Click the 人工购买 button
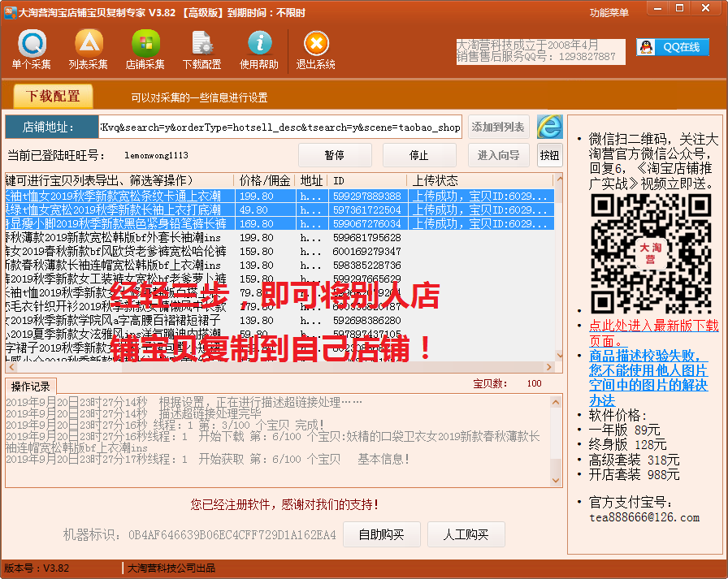 coord(466,534)
